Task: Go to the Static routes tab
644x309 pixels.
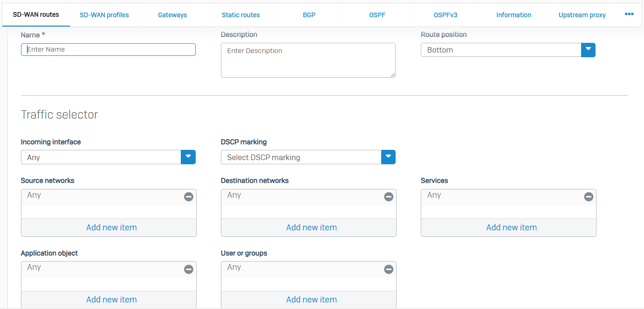Action: click(241, 15)
